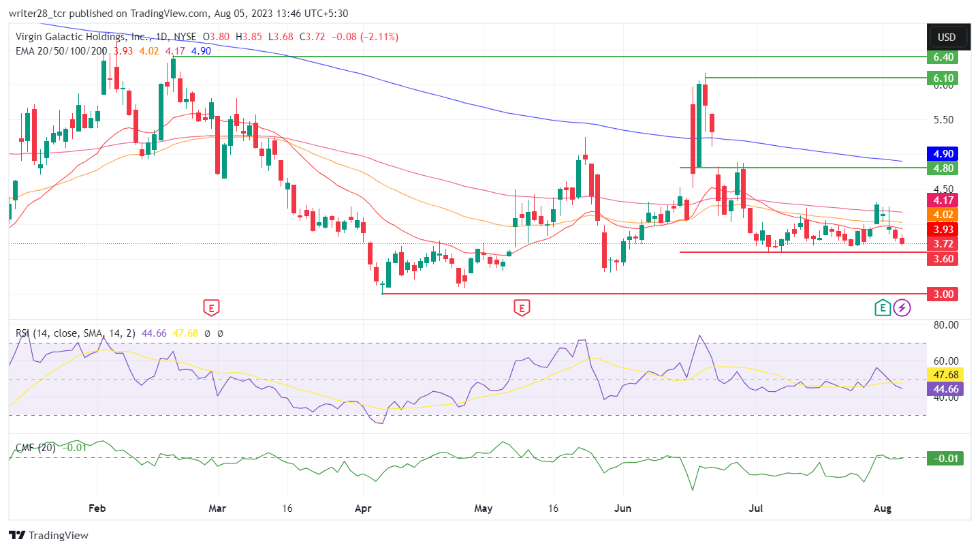The width and height of the screenshot is (980, 550).
Task: Click the 5.50 price axis tick
Action: [944, 119]
